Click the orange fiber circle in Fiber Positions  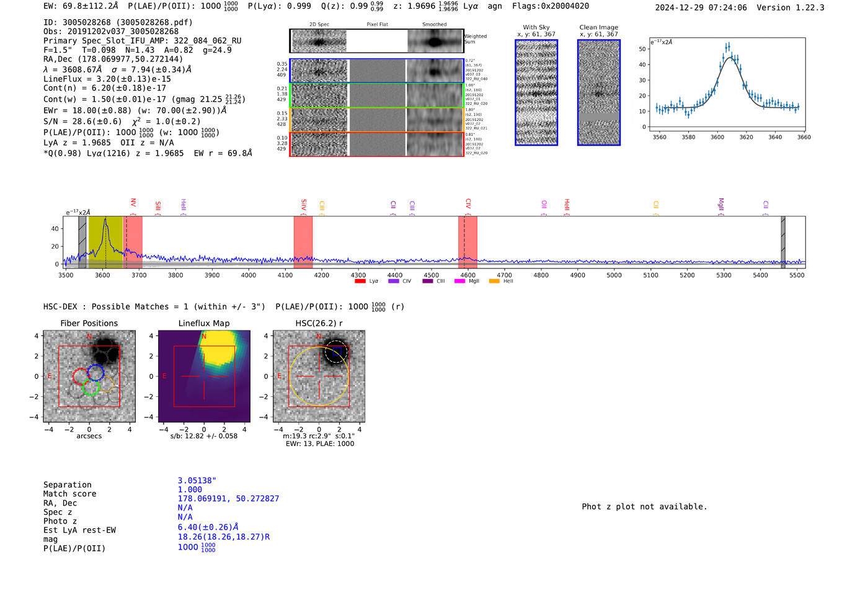point(106,384)
